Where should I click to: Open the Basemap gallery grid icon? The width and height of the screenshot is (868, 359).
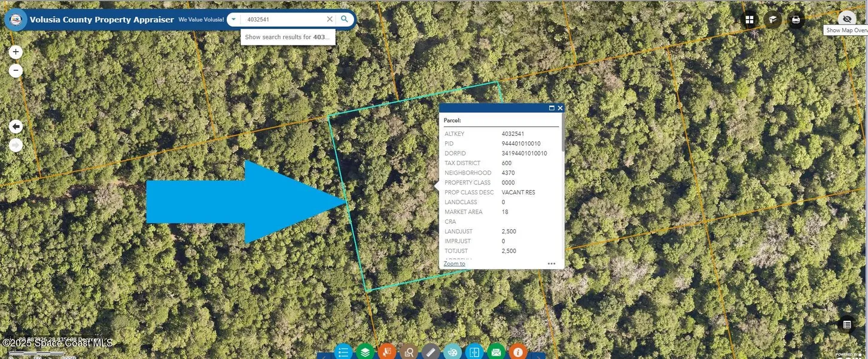coord(749,20)
